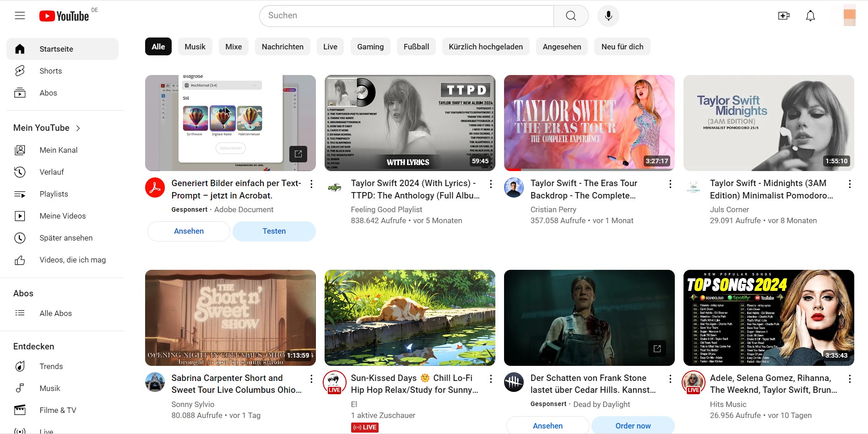
Task: Select the Fußball filter chip
Action: click(416, 47)
